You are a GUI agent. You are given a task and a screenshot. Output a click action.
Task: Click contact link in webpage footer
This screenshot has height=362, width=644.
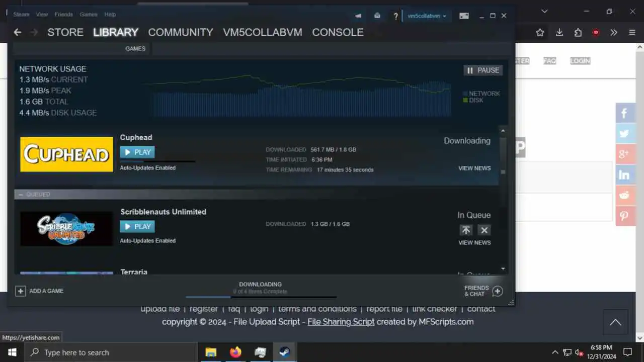click(x=481, y=309)
